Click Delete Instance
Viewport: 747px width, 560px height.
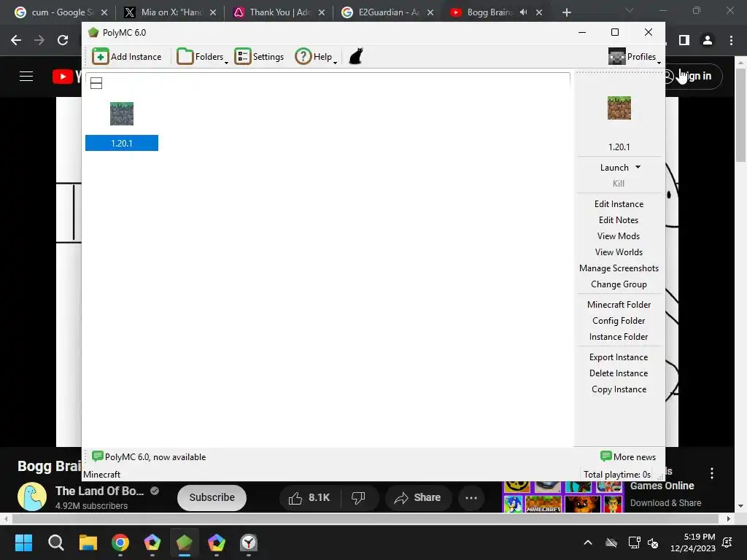[619, 373]
